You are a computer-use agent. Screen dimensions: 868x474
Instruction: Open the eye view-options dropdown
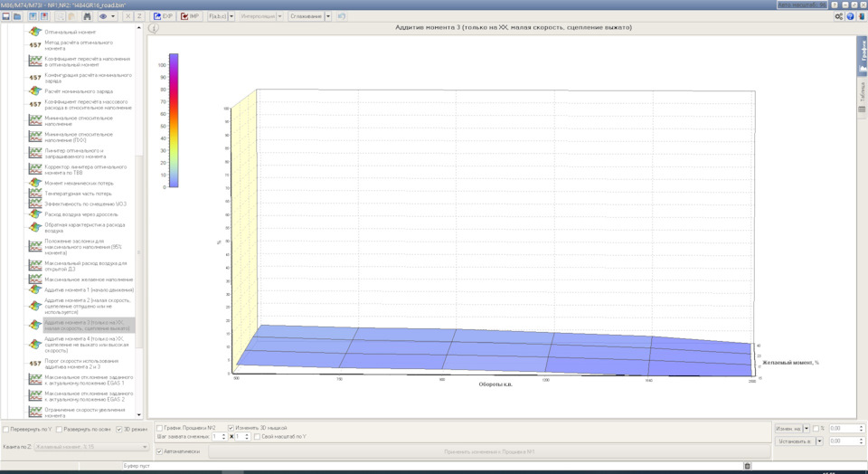[x=114, y=16]
